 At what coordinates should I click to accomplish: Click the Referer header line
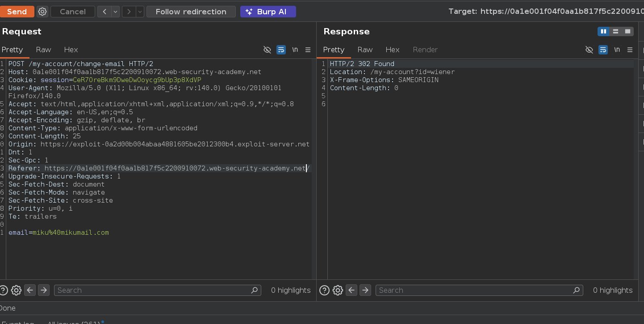click(159, 168)
